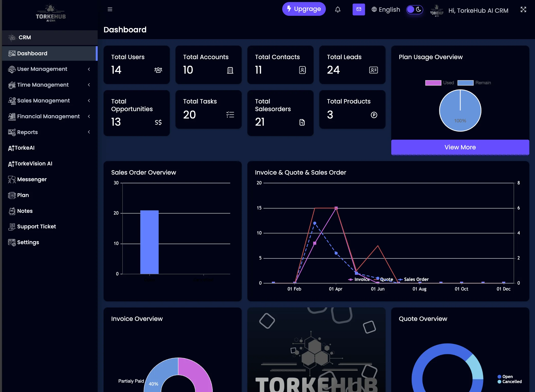Click the Dashboard sidebar icon
535x392 pixels.
12,54
